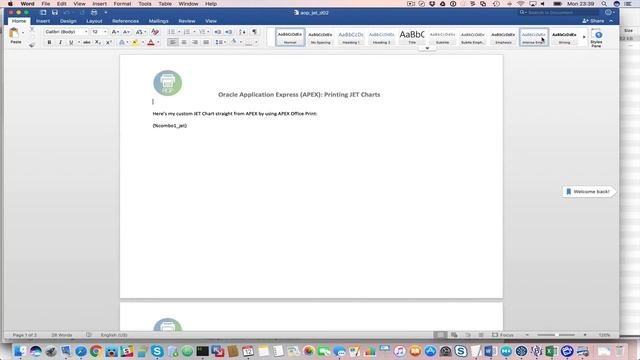The height and width of the screenshot is (360, 640).
Task: Expand the Paste options arrow
Action: pyautogui.click(x=23, y=33)
